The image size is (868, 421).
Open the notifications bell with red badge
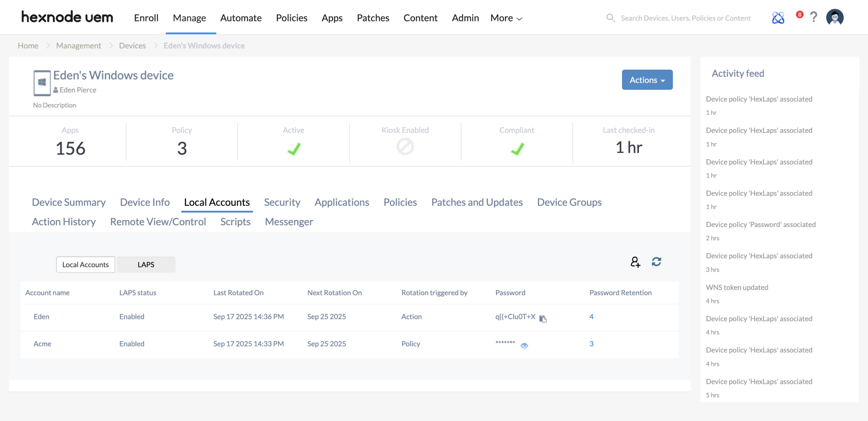pyautogui.click(x=799, y=15)
